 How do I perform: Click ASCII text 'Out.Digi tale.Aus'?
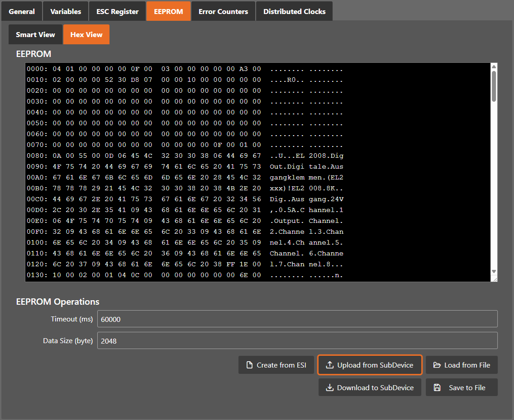point(306,166)
